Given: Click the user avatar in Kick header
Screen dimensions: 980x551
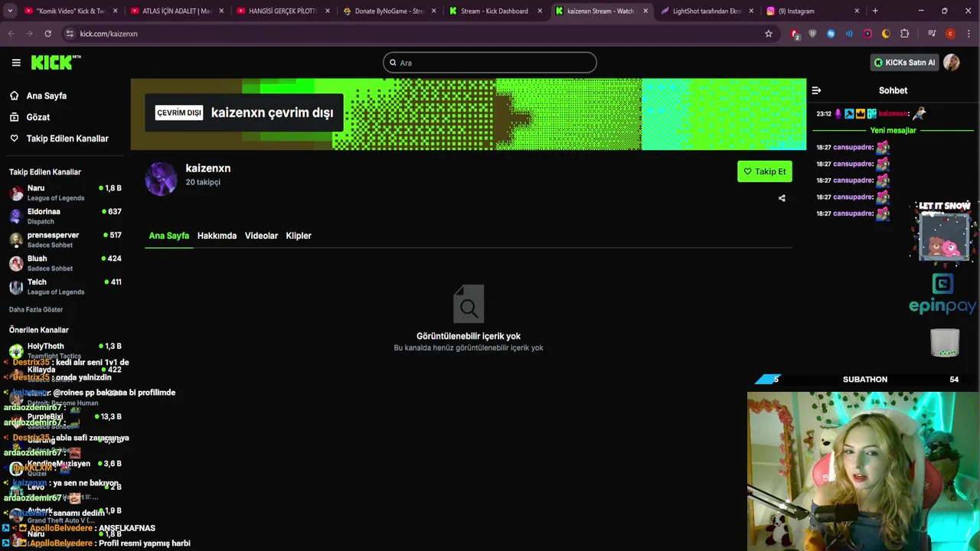Looking at the screenshot, I should click(952, 63).
